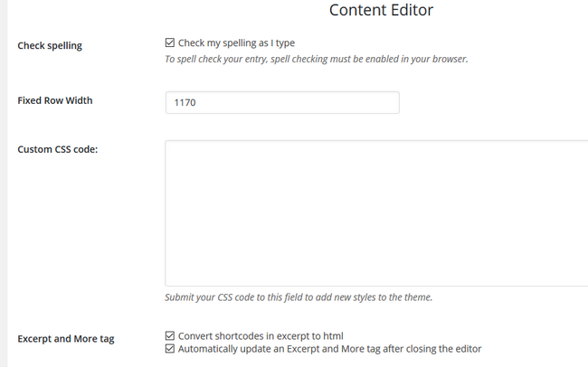Click the Fixed Row Width row label
Image resolution: width=588 pixels, height=367 pixels.
pyautogui.click(x=55, y=100)
